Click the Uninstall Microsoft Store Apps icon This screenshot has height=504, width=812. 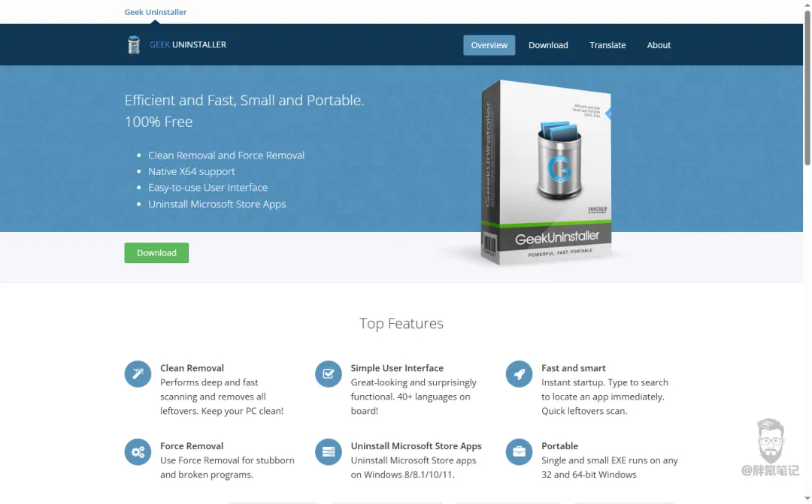[329, 451]
